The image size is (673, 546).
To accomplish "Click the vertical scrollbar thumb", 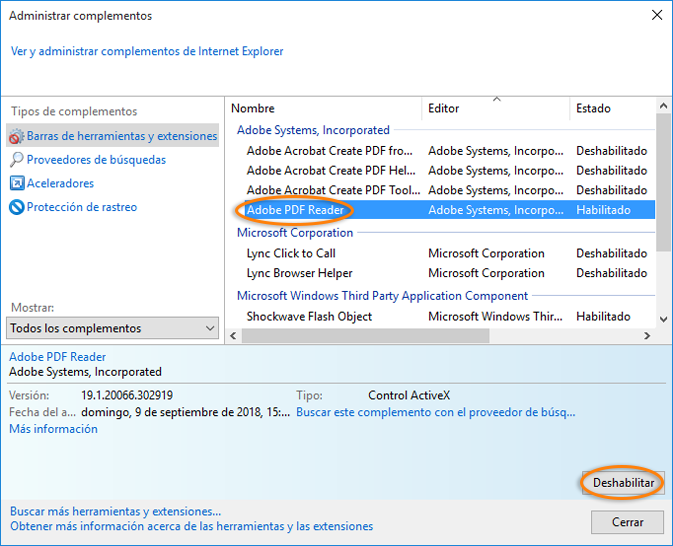I will click(x=663, y=182).
